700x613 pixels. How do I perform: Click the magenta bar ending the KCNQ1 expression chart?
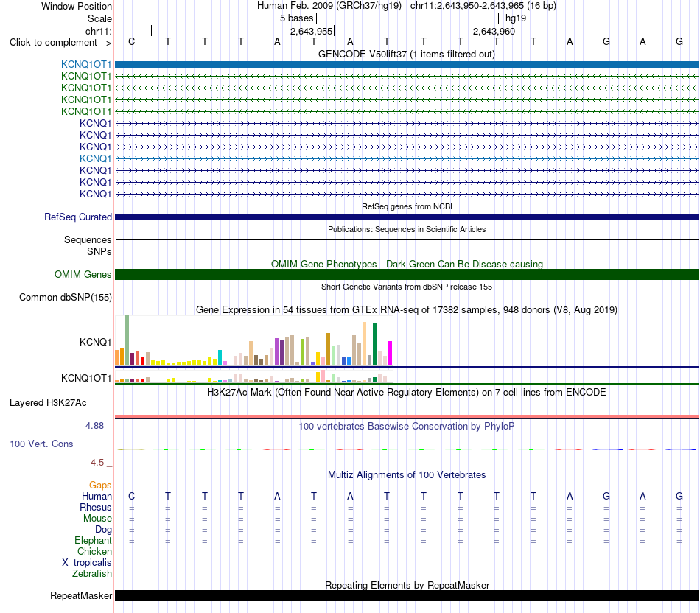click(391, 354)
